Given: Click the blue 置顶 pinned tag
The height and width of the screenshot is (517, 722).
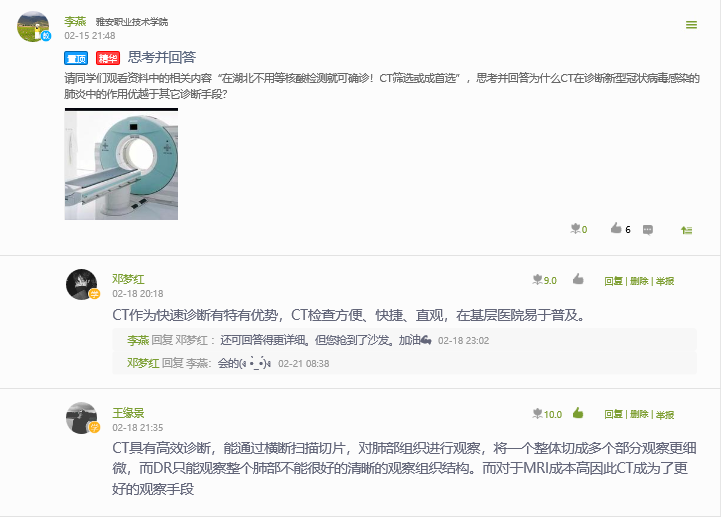Looking at the screenshot, I should [76, 58].
